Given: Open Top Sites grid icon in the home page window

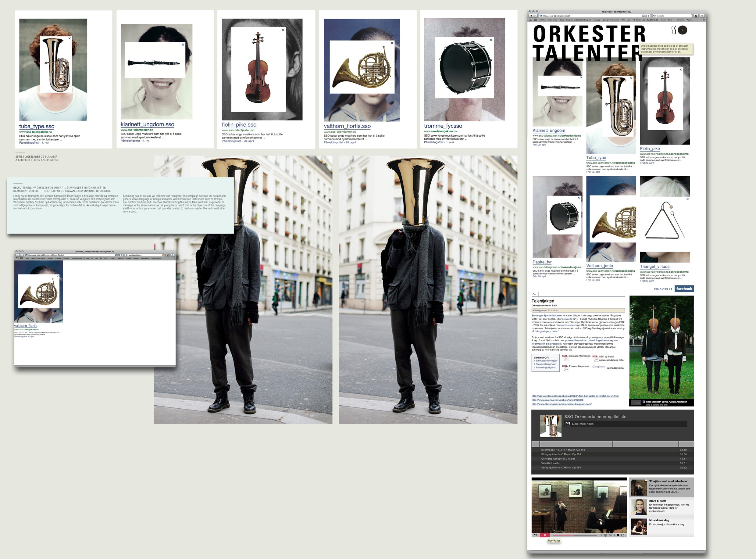Looking at the screenshot, I should pos(536,20).
